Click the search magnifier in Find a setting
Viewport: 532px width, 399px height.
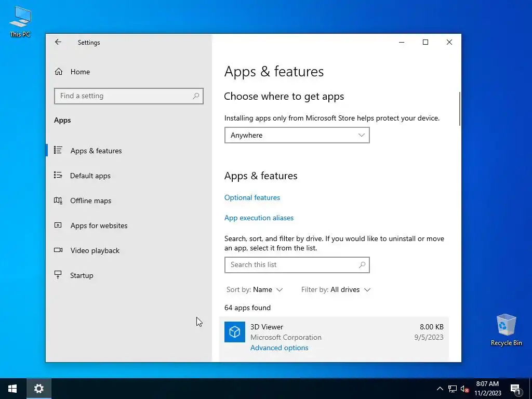pyautogui.click(x=196, y=96)
